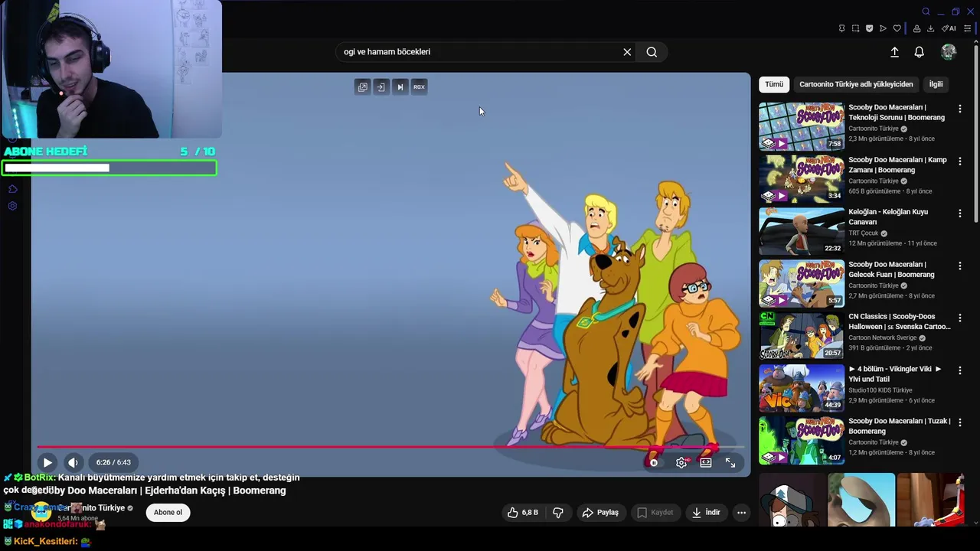980x551 pixels.
Task: Click the pop-out video overlay icon
Action: tap(363, 87)
